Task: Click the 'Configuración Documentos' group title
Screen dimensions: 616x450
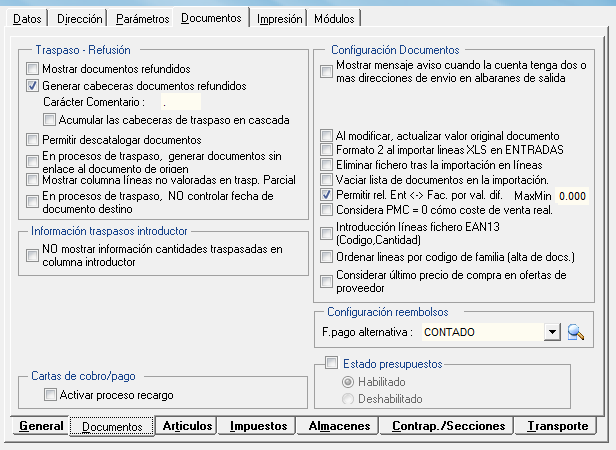Action: (x=395, y=50)
